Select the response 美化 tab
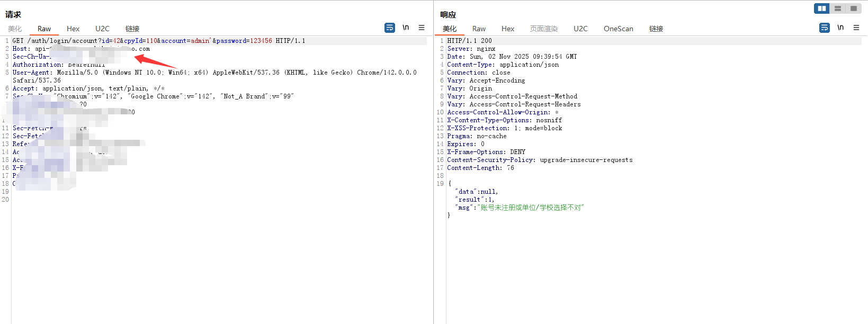868x324 pixels. [x=450, y=29]
